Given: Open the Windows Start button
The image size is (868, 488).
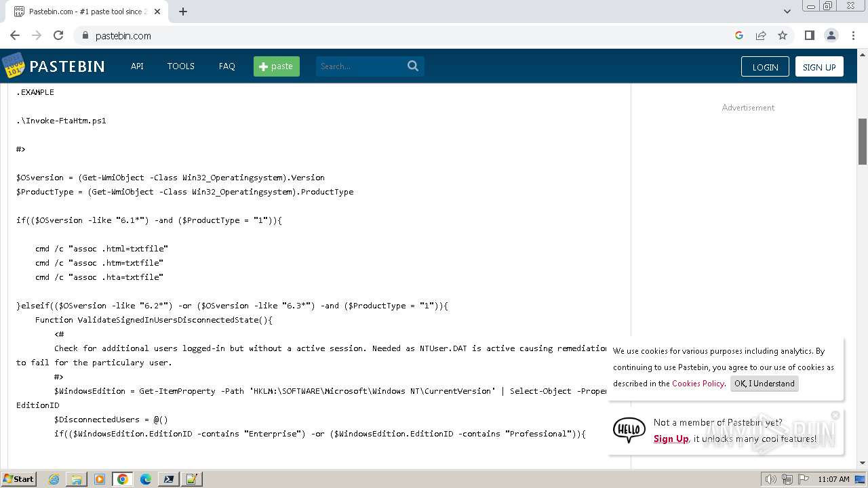Looking at the screenshot, I should [18, 479].
